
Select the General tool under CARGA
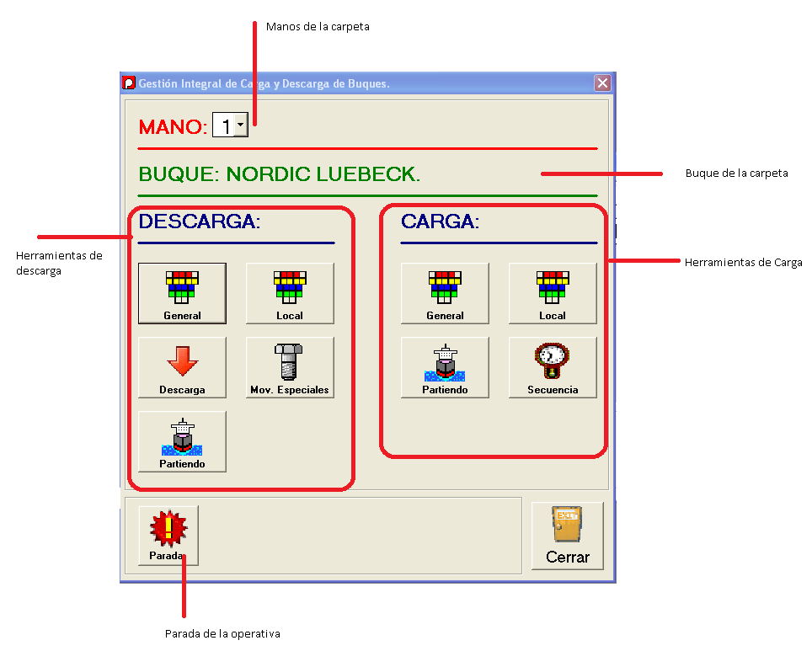445,293
